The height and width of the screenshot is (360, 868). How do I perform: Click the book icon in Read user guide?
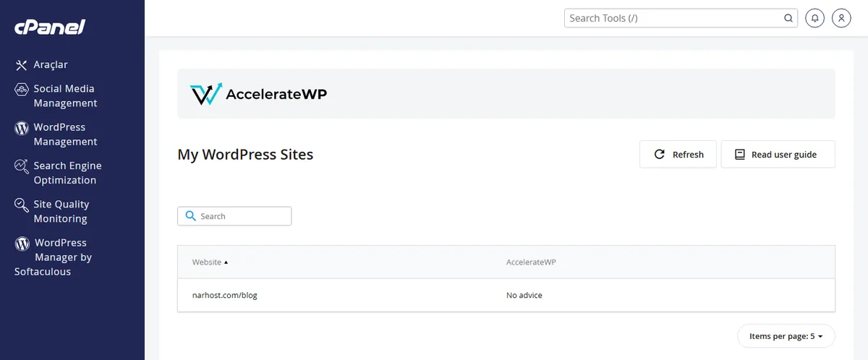[x=740, y=155]
